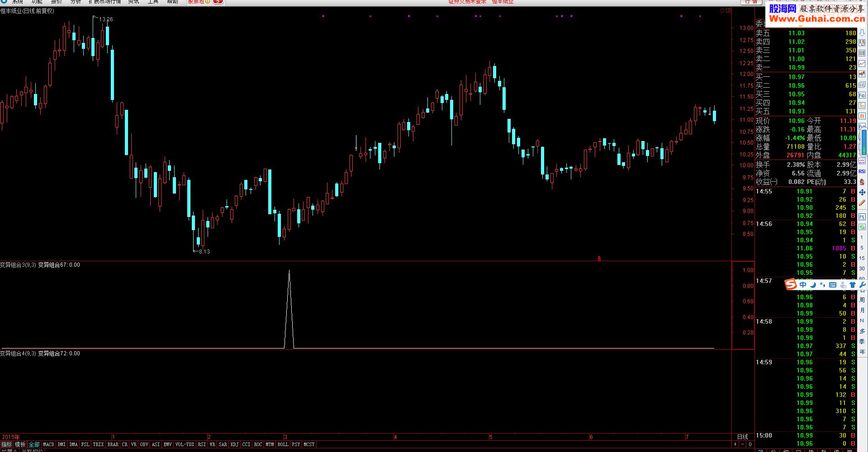Select the 全部 indicator category tab
The width and height of the screenshot is (868, 452).
pyautogui.click(x=34, y=444)
